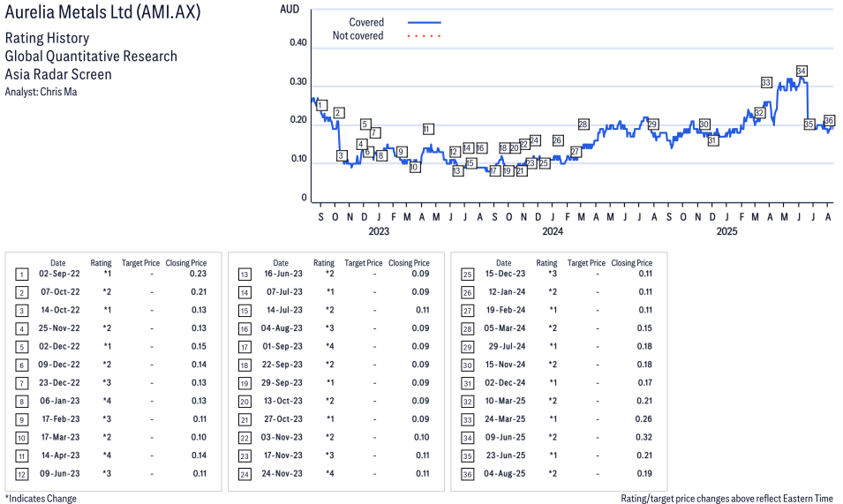Select closing price 0.26 in the 24-Mar-25 row

644,419
